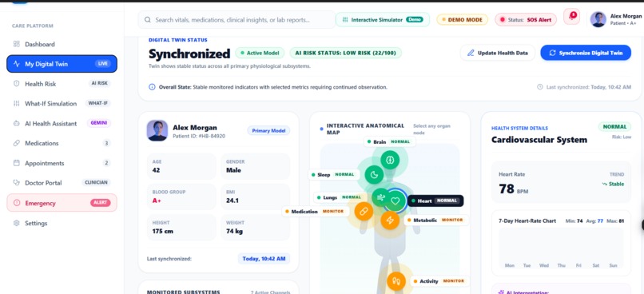The width and height of the screenshot is (644, 294).
Task: Select the Activity footsteps node
Action: (x=396, y=281)
